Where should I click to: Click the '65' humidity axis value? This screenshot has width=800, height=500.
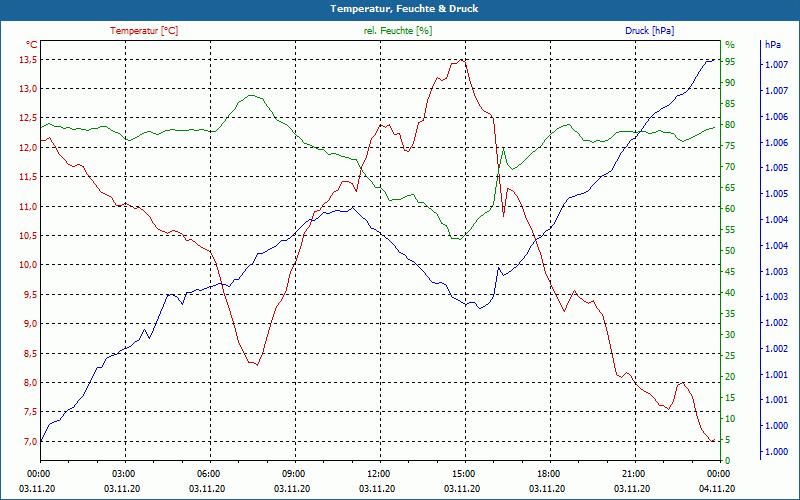pyautogui.click(x=730, y=188)
